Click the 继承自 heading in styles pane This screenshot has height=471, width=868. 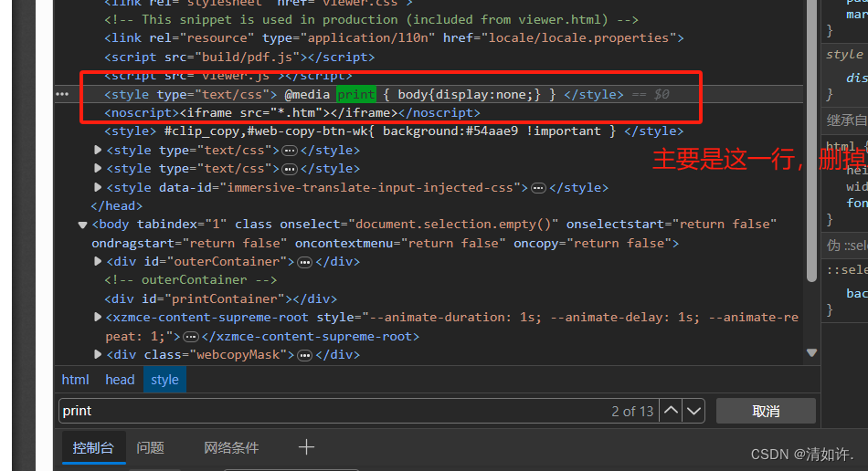846,120
